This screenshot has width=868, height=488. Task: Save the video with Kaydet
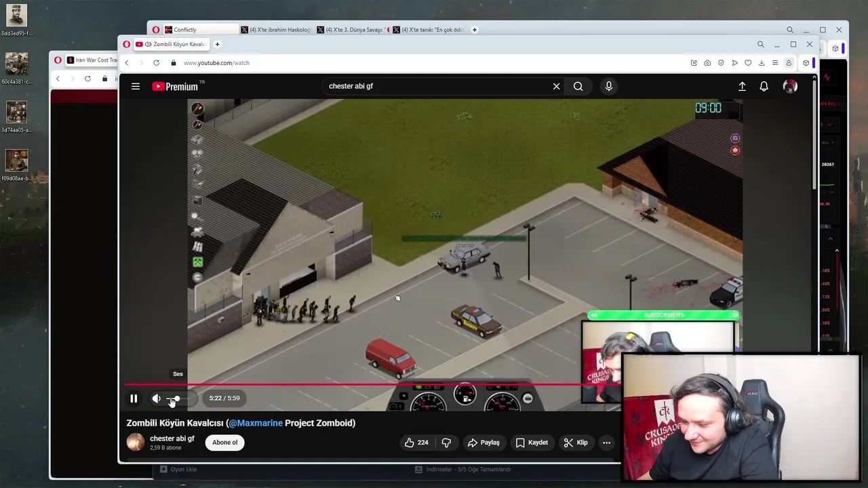point(532,443)
